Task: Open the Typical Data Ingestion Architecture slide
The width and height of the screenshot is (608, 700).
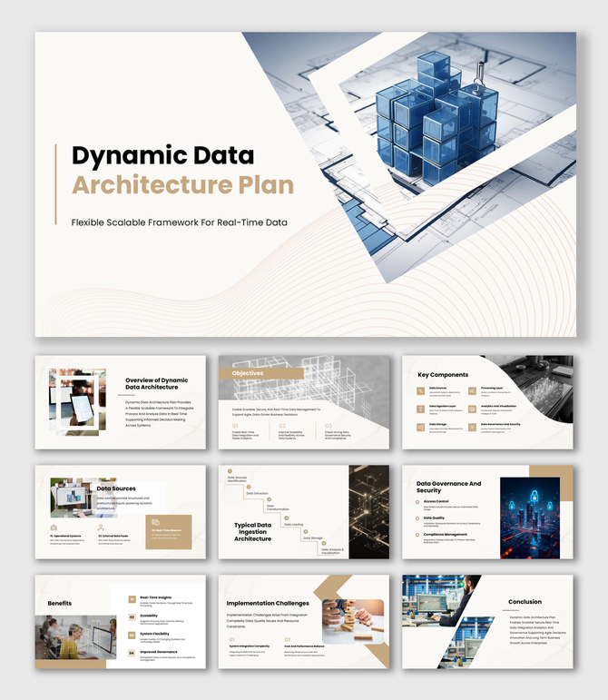Action: point(304,512)
